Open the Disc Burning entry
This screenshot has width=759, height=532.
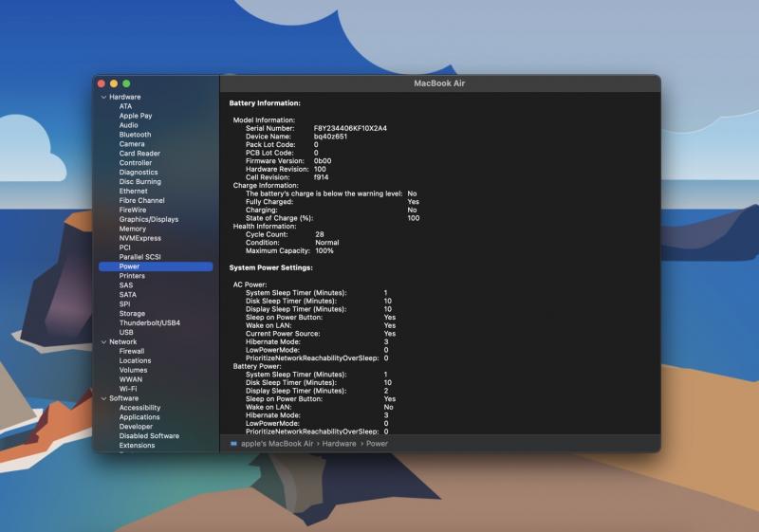139,182
